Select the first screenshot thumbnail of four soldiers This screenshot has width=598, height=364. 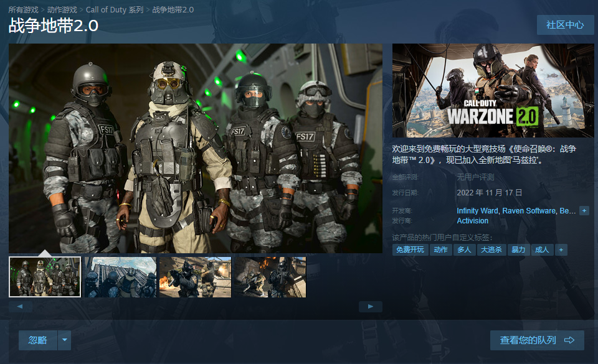click(45, 277)
